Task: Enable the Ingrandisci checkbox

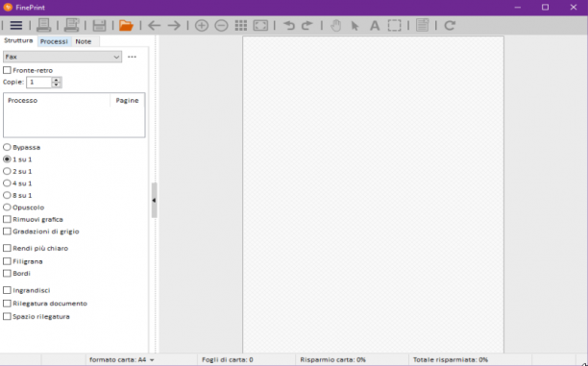Action: pyautogui.click(x=7, y=290)
